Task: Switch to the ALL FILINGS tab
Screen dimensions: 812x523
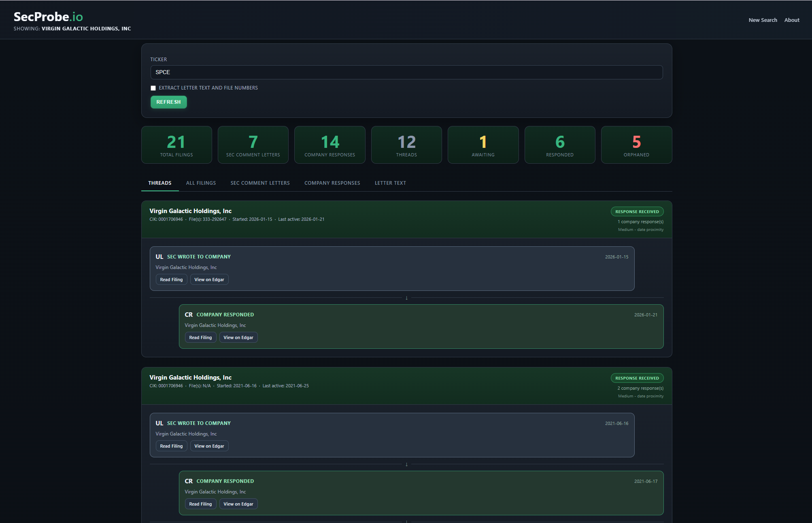Action: (201, 183)
